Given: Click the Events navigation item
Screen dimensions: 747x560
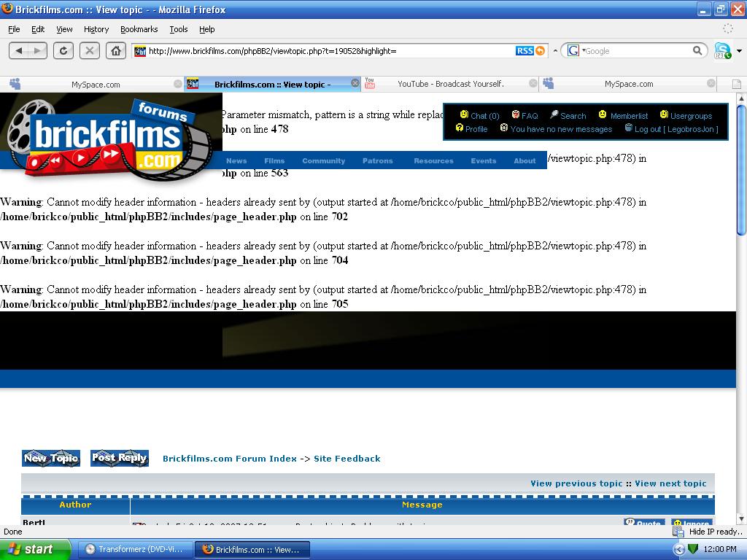Looking at the screenshot, I should [484, 160].
